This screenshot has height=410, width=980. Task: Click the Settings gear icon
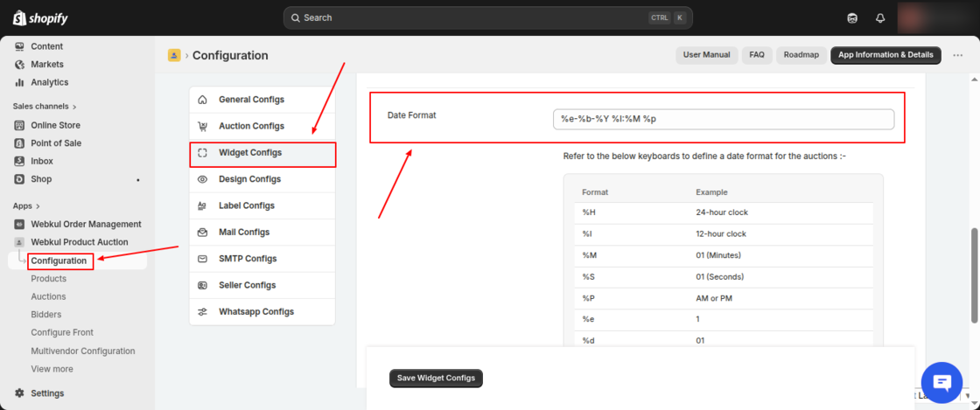(19, 393)
